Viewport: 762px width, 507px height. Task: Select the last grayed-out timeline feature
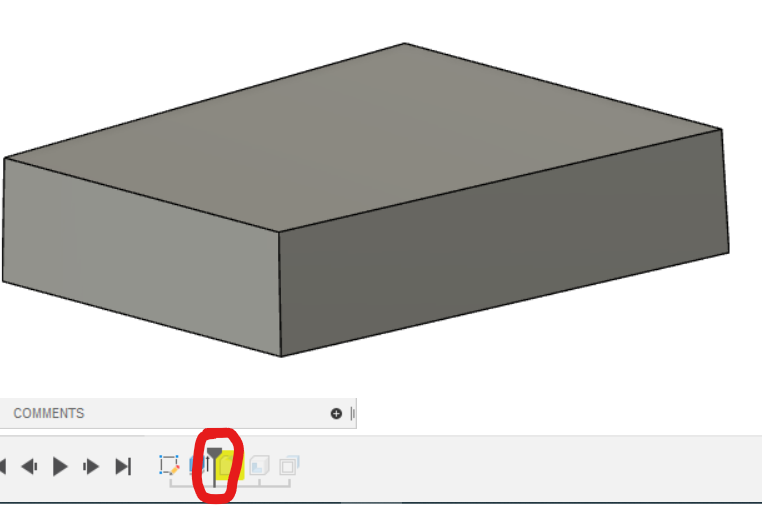coord(289,465)
